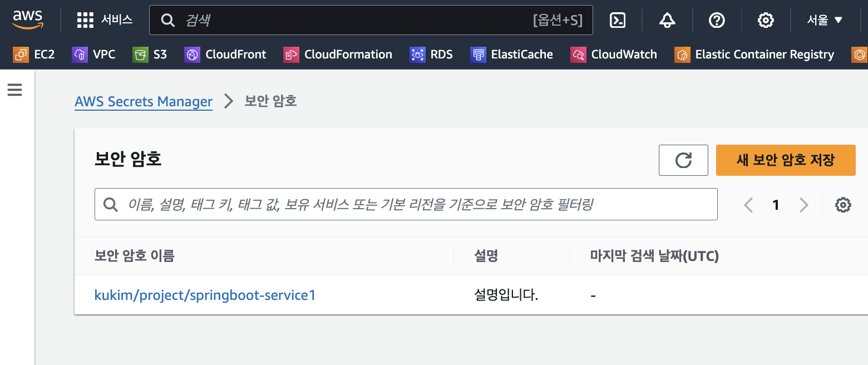Go to previous page arrow
868x365 pixels.
coord(748,205)
